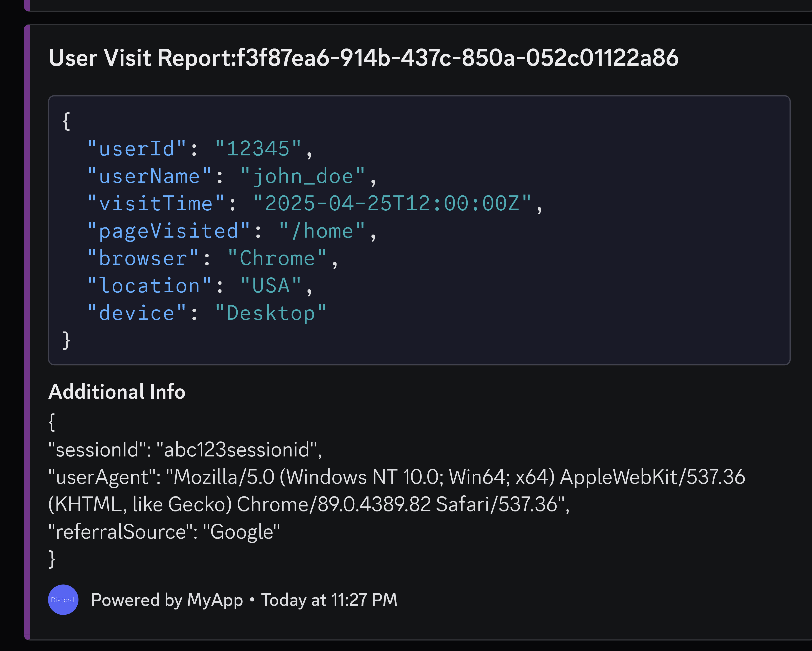The width and height of the screenshot is (812, 651).
Task: Click the round Discord footer icon
Action: coord(63,599)
